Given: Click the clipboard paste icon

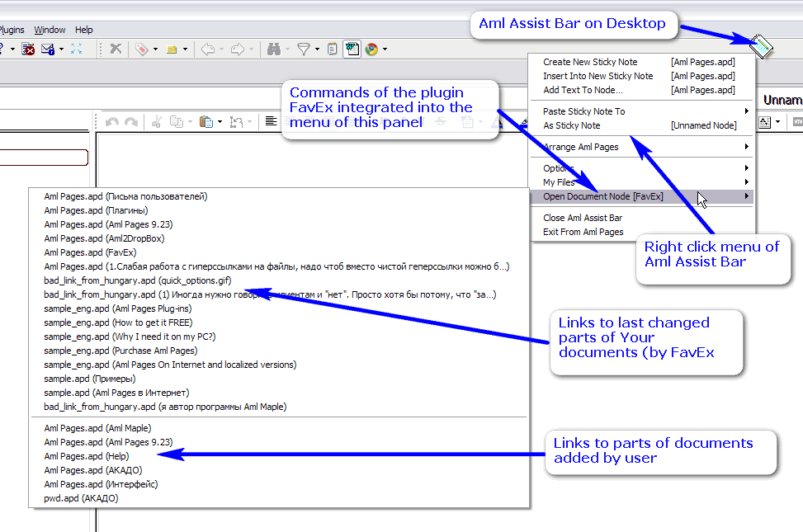Looking at the screenshot, I should click(205, 122).
